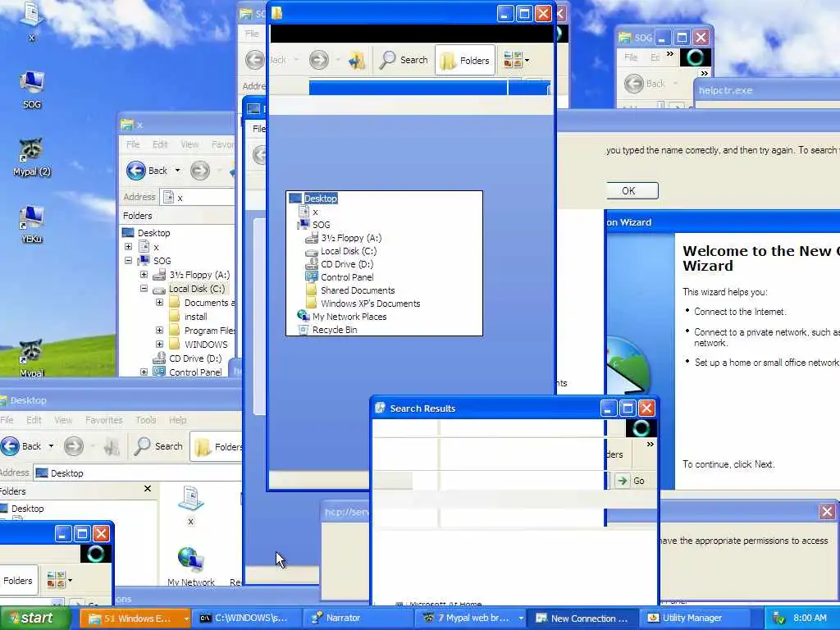Select install folder in x window tree
The width and height of the screenshot is (840, 630).
coord(195,317)
